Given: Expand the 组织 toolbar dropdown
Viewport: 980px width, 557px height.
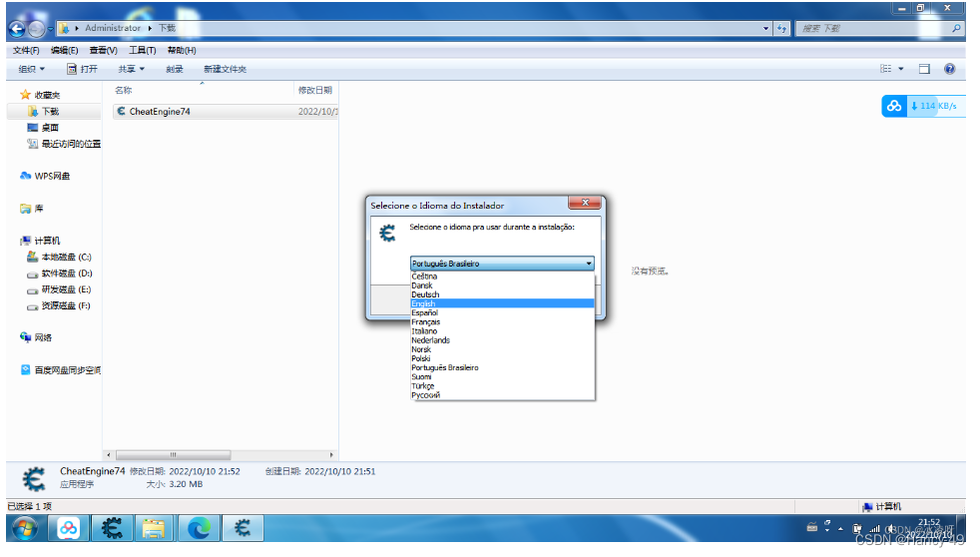Looking at the screenshot, I should [31, 69].
